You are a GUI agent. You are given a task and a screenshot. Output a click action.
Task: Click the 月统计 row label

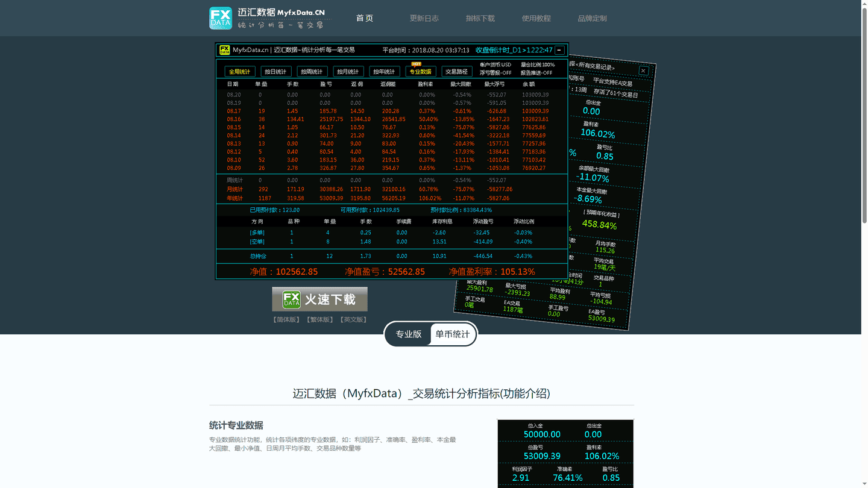235,189
